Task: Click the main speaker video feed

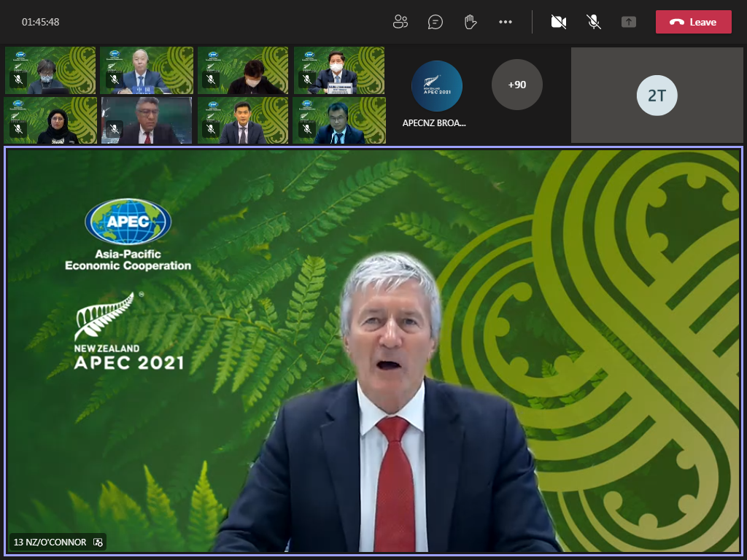Action: (x=373, y=351)
